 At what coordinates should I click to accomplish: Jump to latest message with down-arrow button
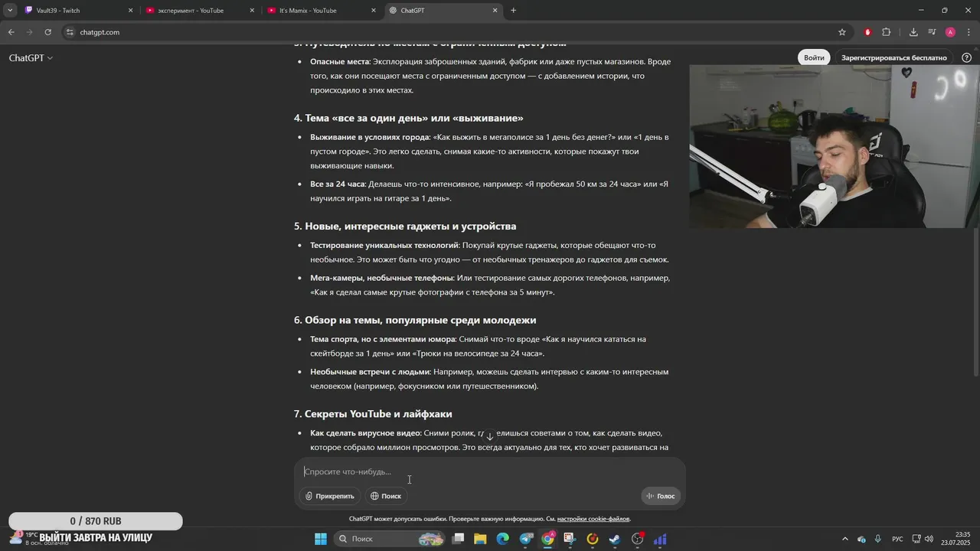click(x=490, y=436)
